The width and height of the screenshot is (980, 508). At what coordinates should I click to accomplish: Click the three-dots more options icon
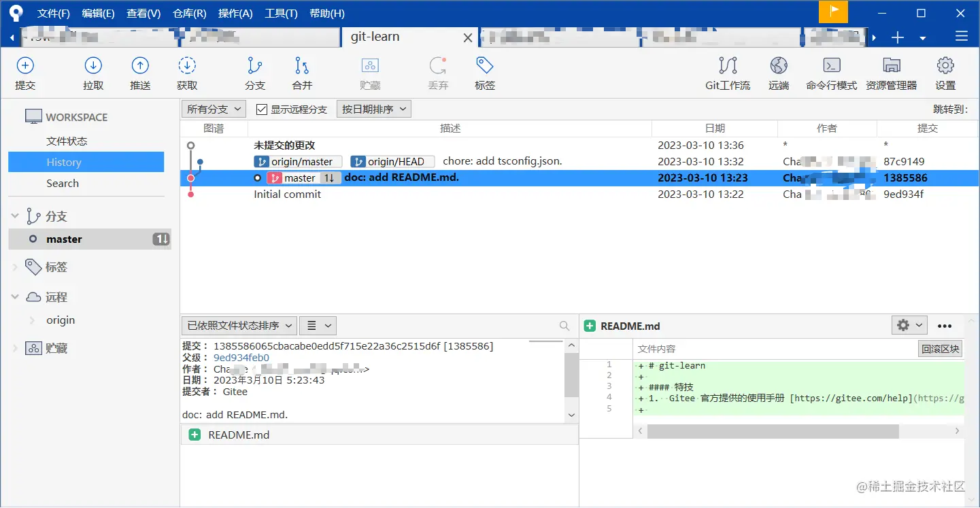point(945,326)
